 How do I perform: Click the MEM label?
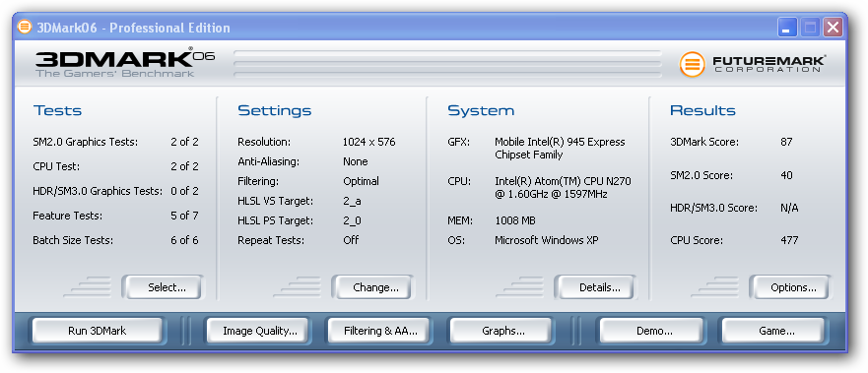coord(460,220)
